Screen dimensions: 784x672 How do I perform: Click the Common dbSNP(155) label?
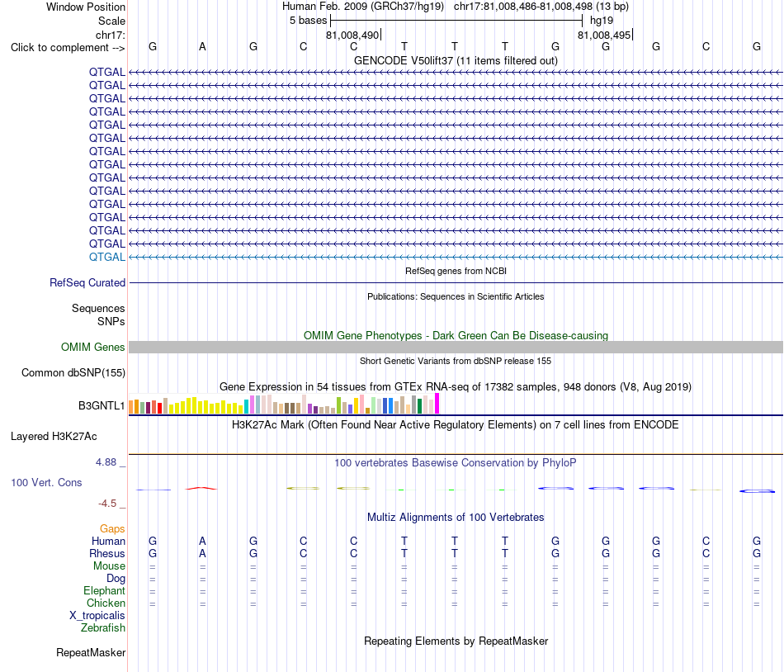tap(73, 372)
